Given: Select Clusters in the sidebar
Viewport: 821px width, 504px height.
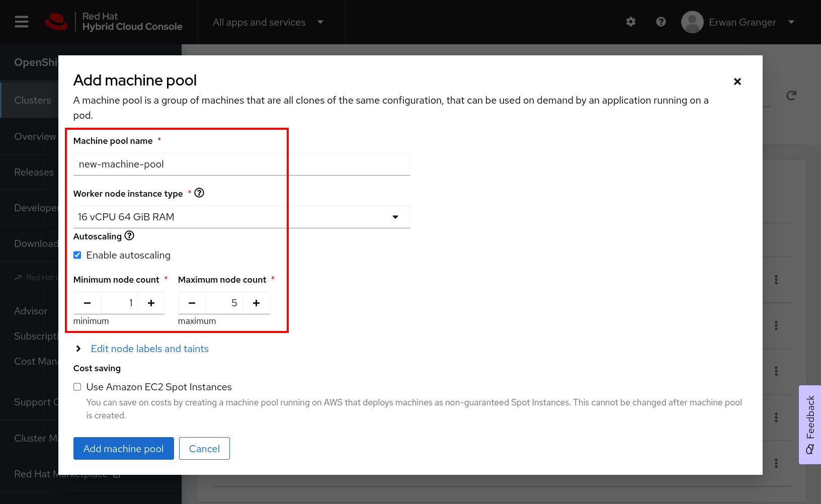Looking at the screenshot, I should point(32,100).
